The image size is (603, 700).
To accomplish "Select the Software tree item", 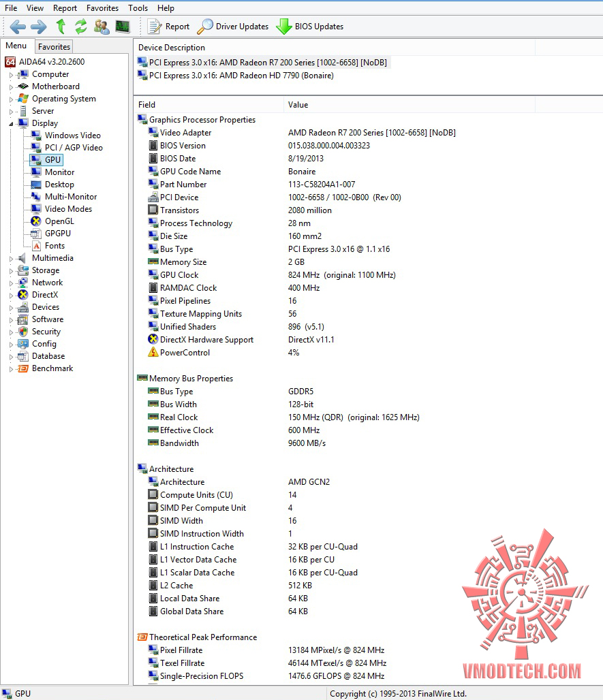I will [x=41, y=319].
